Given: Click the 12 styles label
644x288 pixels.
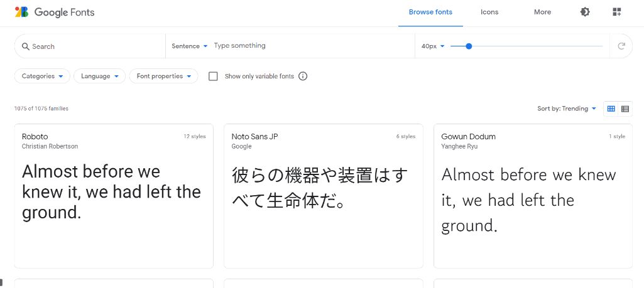Looking at the screenshot, I should (195, 137).
